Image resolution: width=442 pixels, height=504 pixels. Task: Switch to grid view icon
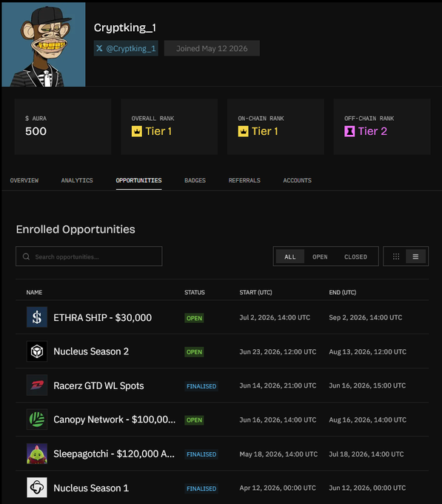396,256
